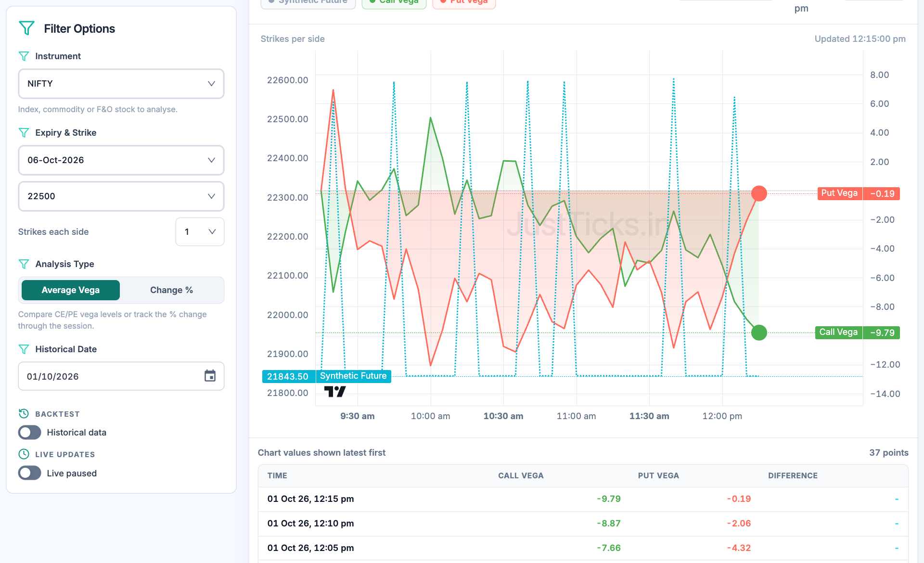This screenshot has width=924, height=563.
Task: Click the PUT VEGA column header
Action: pyautogui.click(x=658, y=475)
